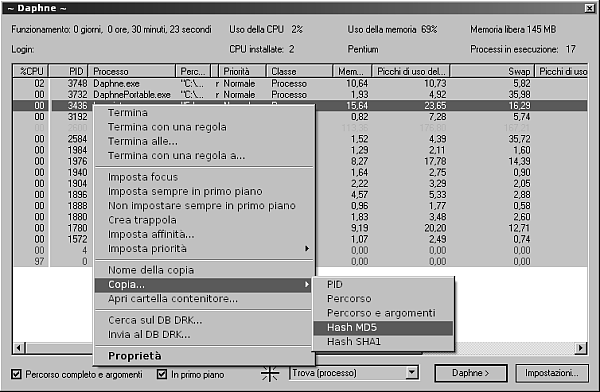This screenshot has height=392, width=600.
Task: Select 'Hash MD5' submenu item
Action: (x=383, y=328)
